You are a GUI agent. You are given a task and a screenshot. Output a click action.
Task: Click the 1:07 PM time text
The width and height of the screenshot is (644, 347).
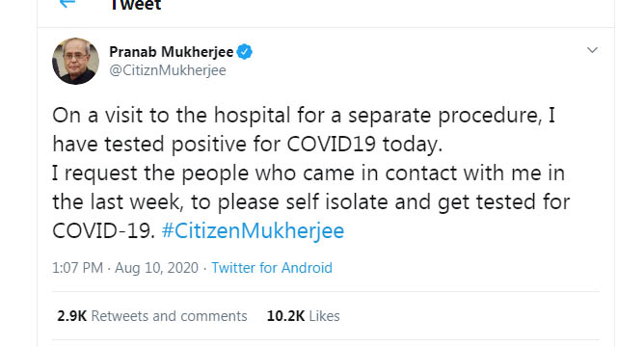(x=78, y=268)
